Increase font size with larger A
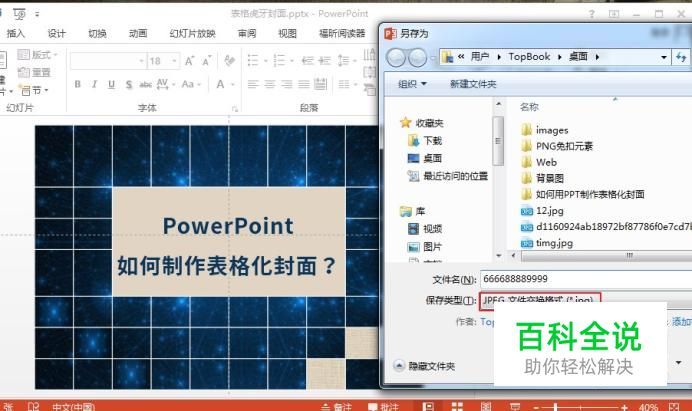Screen dimensions: 692x411 [x=189, y=61]
